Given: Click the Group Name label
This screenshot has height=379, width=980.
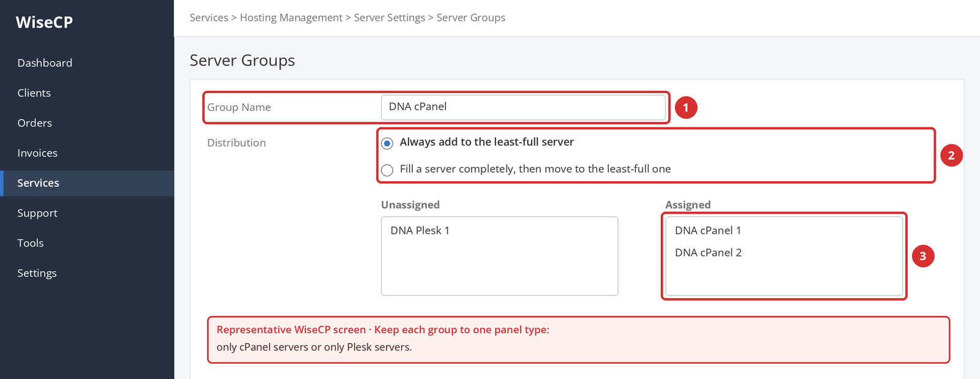Looking at the screenshot, I should [x=239, y=107].
